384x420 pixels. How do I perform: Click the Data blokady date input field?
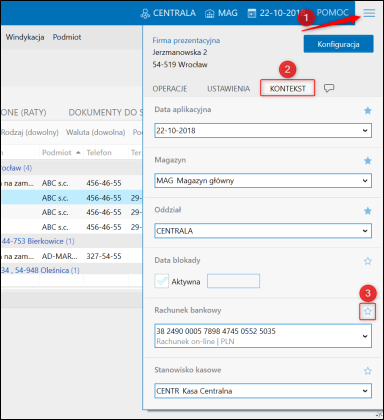[x=233, y=281]
